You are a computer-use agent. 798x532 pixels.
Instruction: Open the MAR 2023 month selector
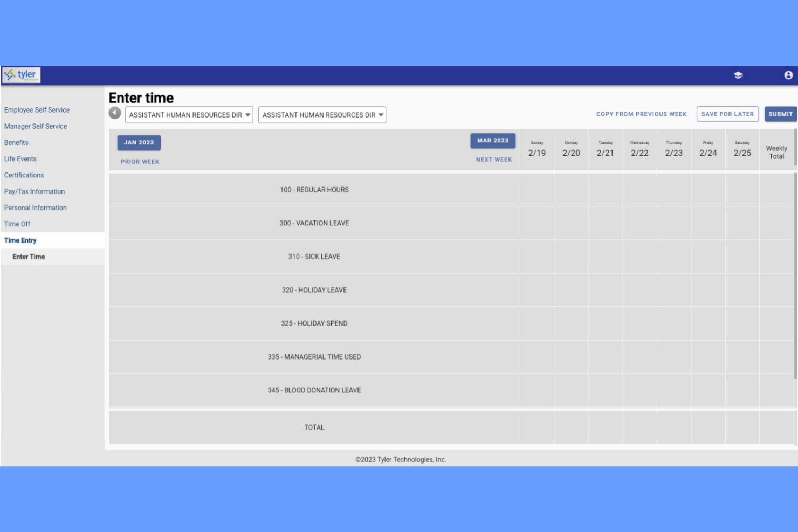coord(492,140)
